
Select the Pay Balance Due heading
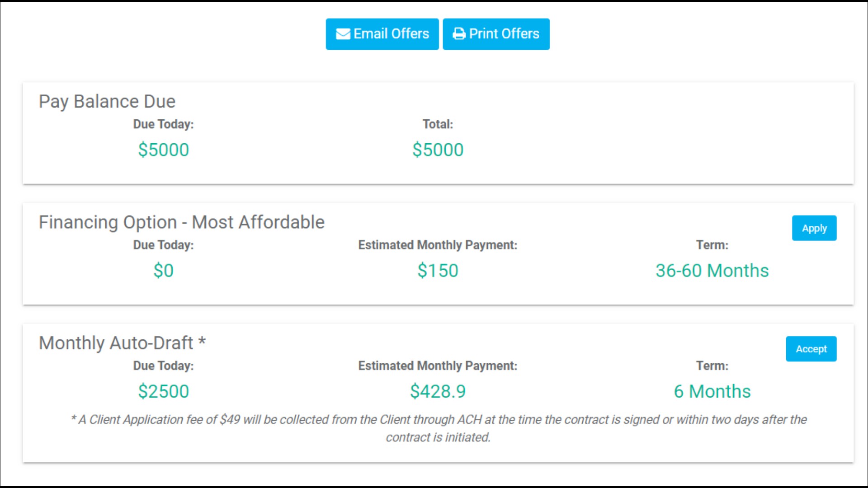[x=107, y=102]
